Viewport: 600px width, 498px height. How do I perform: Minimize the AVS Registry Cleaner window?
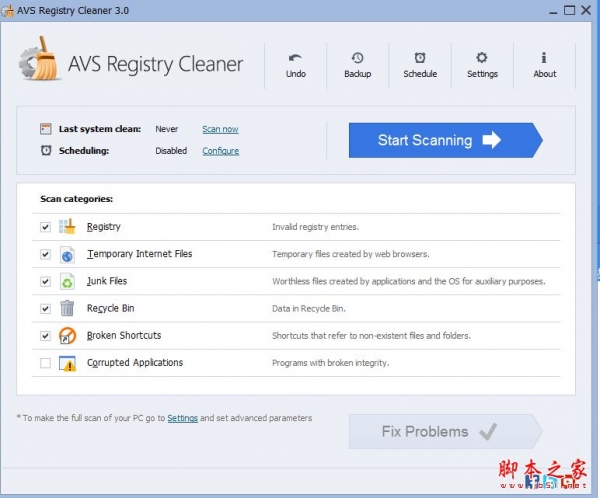tap(553, 11)
